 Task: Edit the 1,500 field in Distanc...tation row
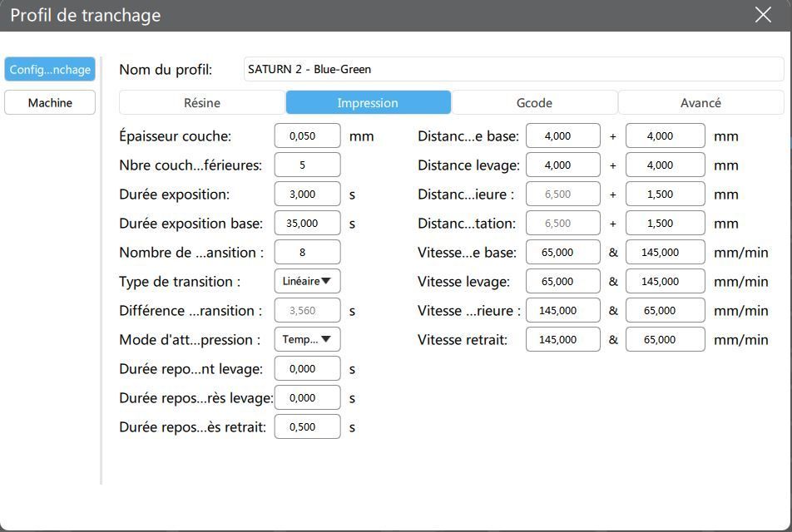666,223
